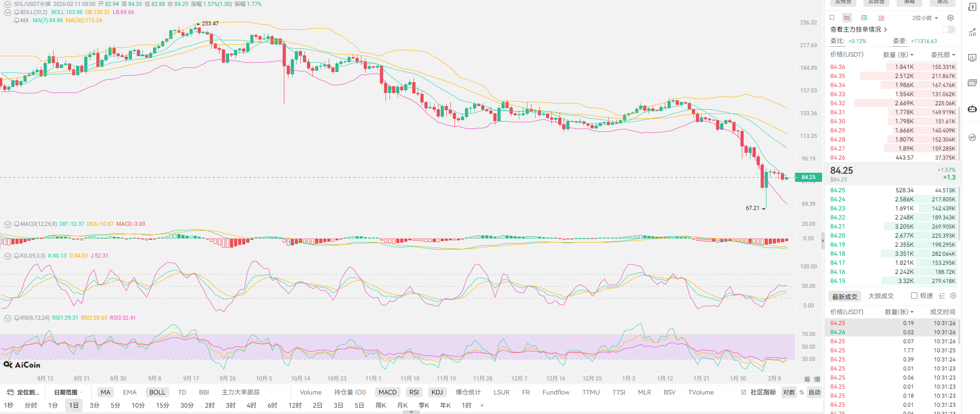Open the dollar bill icon in right sidebar
980x414 pixels.
coord(972,7)
